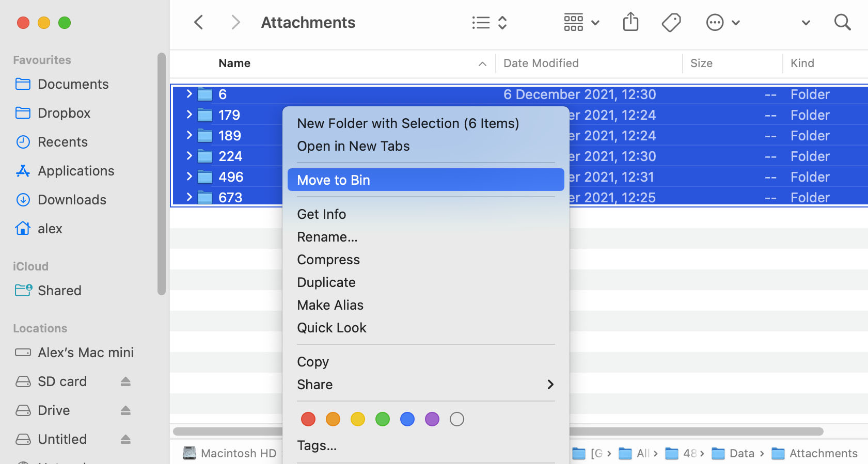Apply the orange tag color

click(x=333, y=419)
